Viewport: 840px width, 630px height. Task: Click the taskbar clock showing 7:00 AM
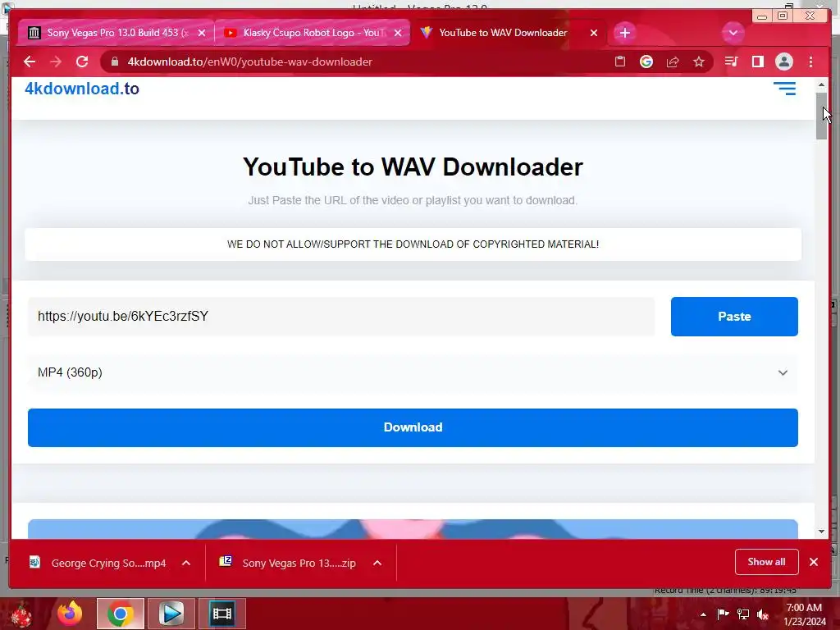(805, 614)
